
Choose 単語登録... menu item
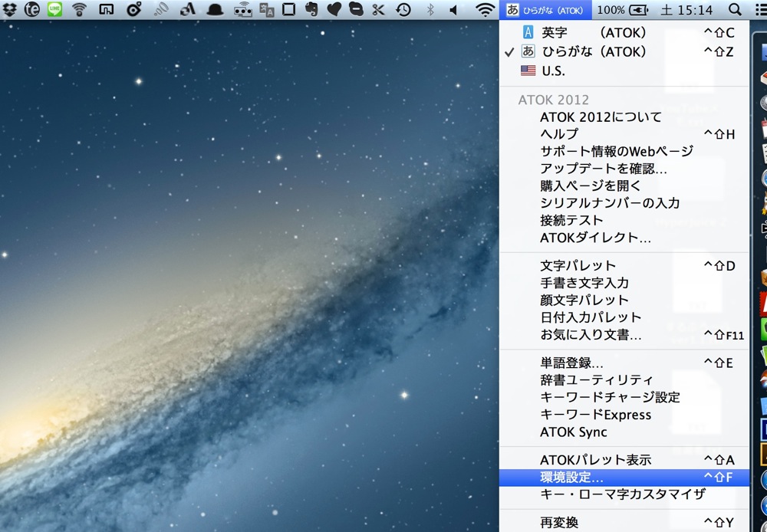click(x=624, y=363)
